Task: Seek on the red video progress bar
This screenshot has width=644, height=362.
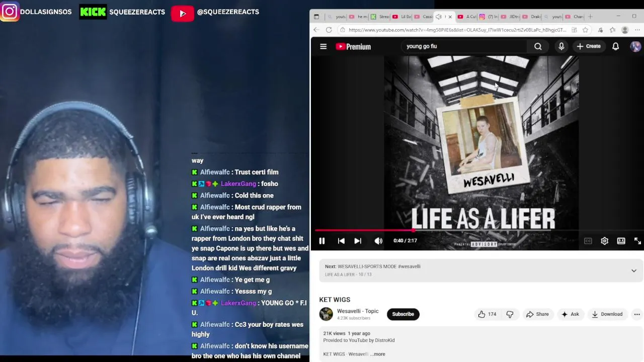Action: [478, 230]
